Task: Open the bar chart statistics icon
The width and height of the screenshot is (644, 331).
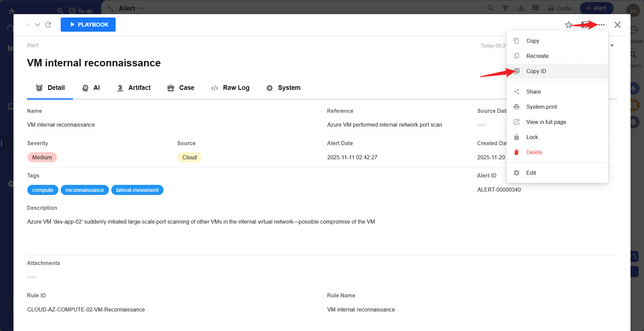Action: [x=521, y=8]
